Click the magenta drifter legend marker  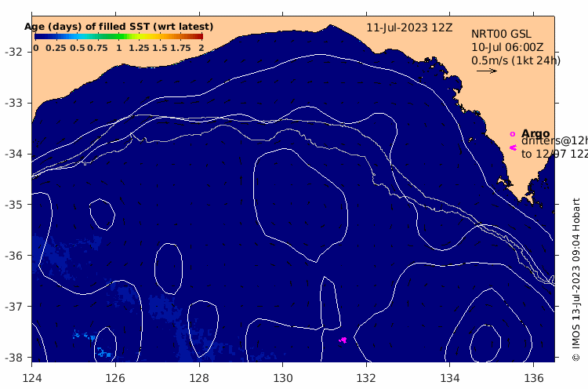(513, 147)
